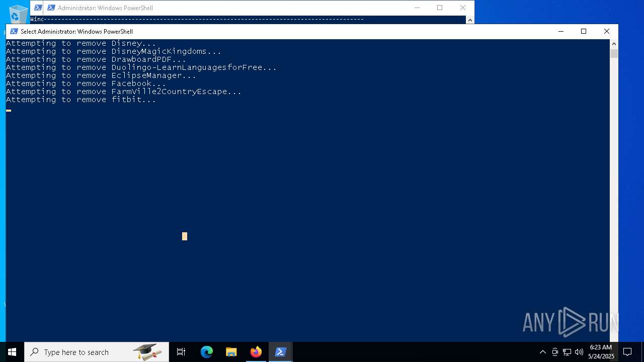The image size is (644, 362).
Task: Launch Firefox from the taskbar
Action: click(x=256, y=352)
